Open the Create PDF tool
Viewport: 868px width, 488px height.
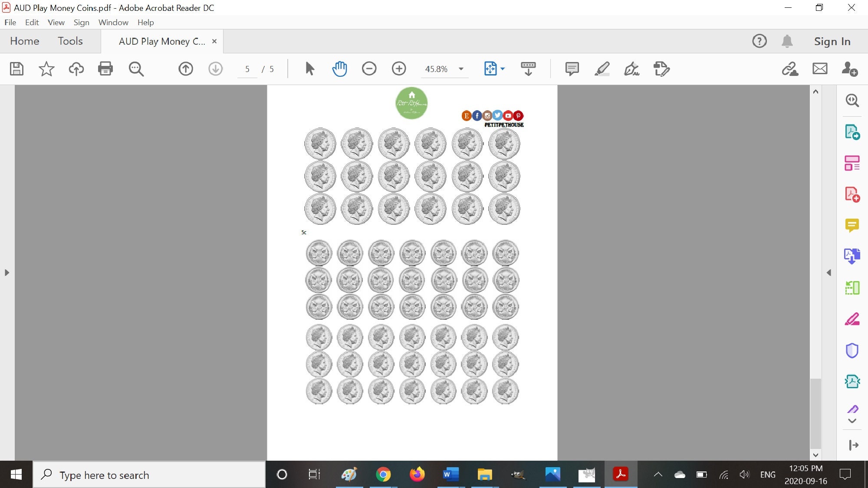851,194
